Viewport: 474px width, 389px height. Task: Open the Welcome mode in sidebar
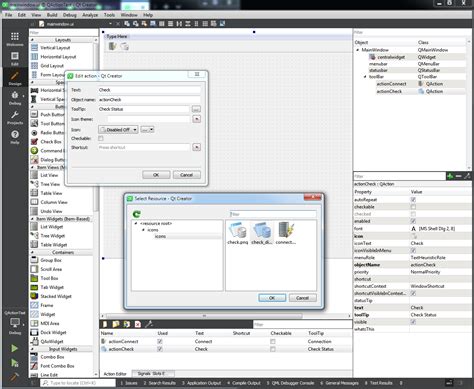coord(15,39)
